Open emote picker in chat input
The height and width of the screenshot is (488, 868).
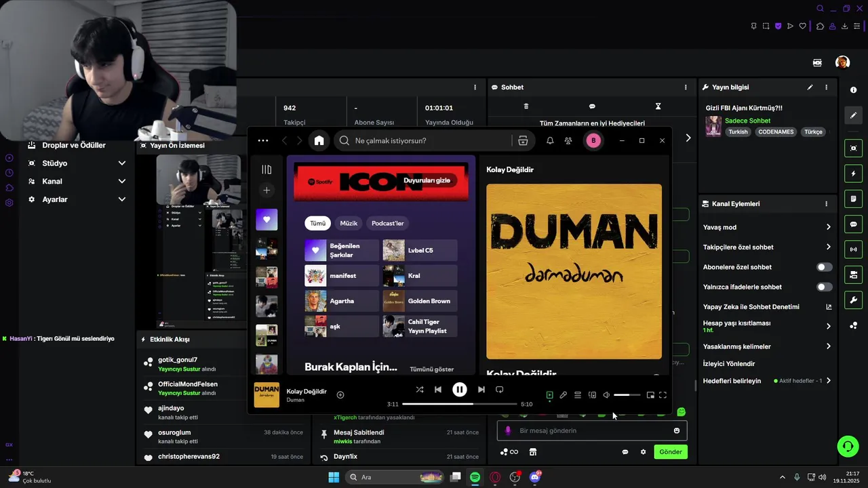click(x=677, y=430)
